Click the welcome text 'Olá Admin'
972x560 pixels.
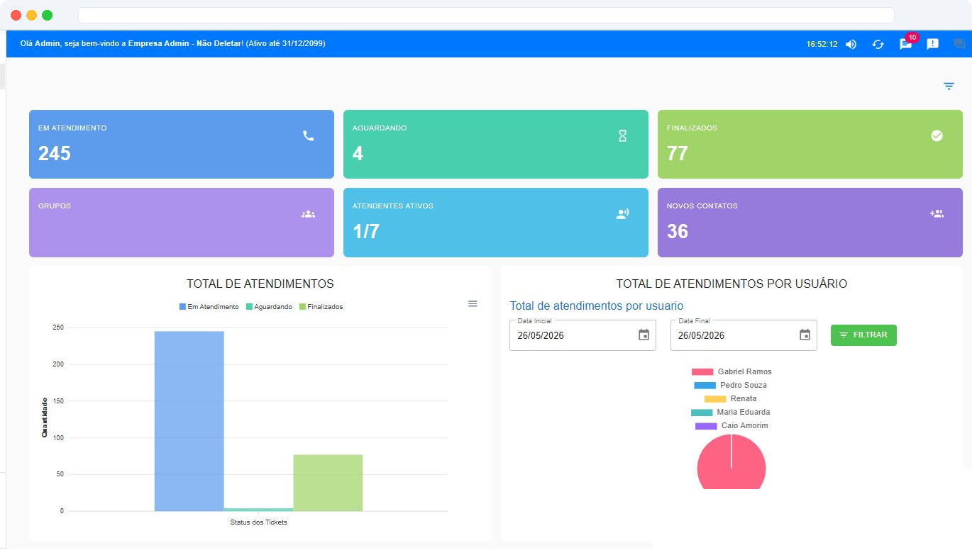point(41,43)
